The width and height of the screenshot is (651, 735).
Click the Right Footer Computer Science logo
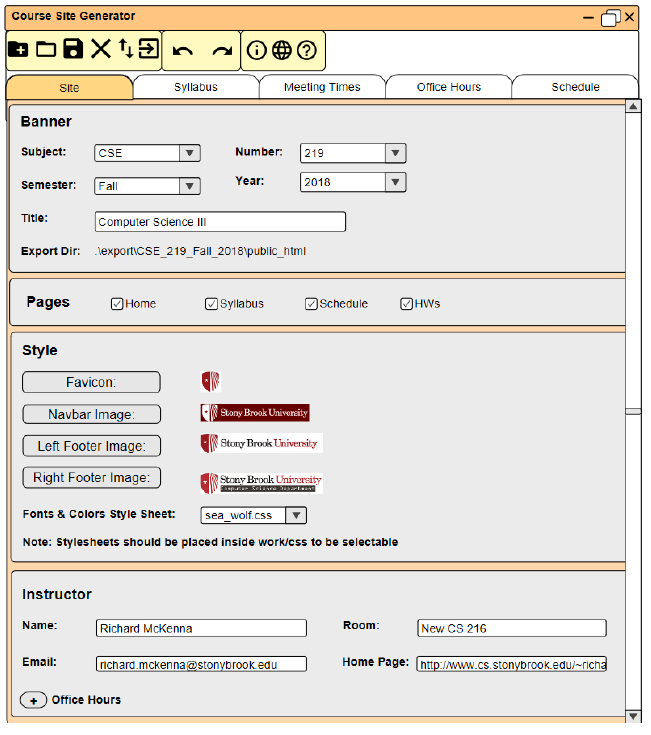262,483
